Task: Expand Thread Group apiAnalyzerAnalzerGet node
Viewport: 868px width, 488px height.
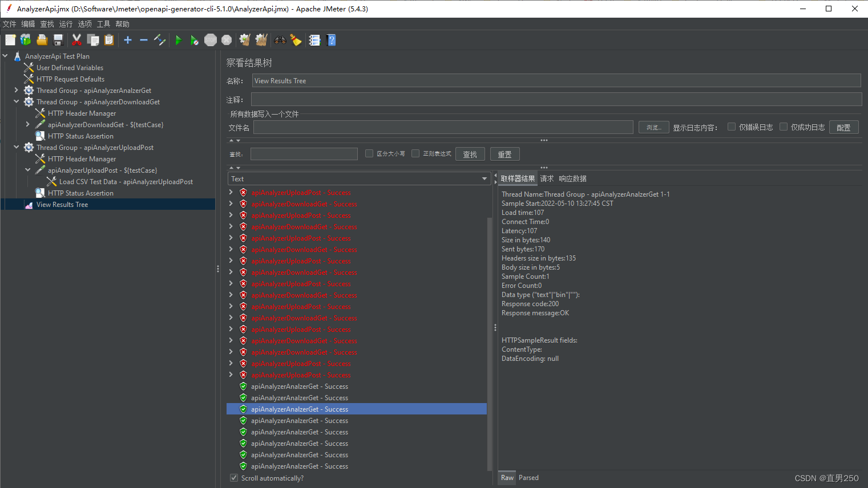Action: pos(16,91)
